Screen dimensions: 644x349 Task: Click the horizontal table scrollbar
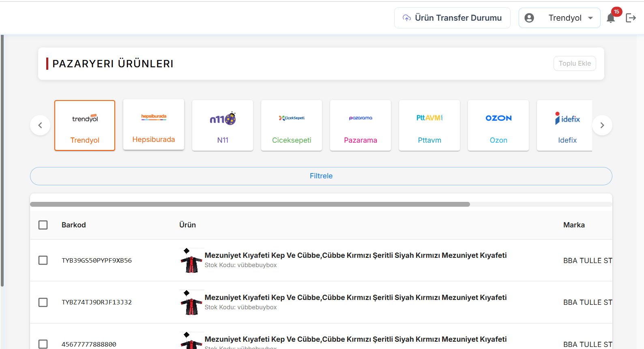point(250,204)
